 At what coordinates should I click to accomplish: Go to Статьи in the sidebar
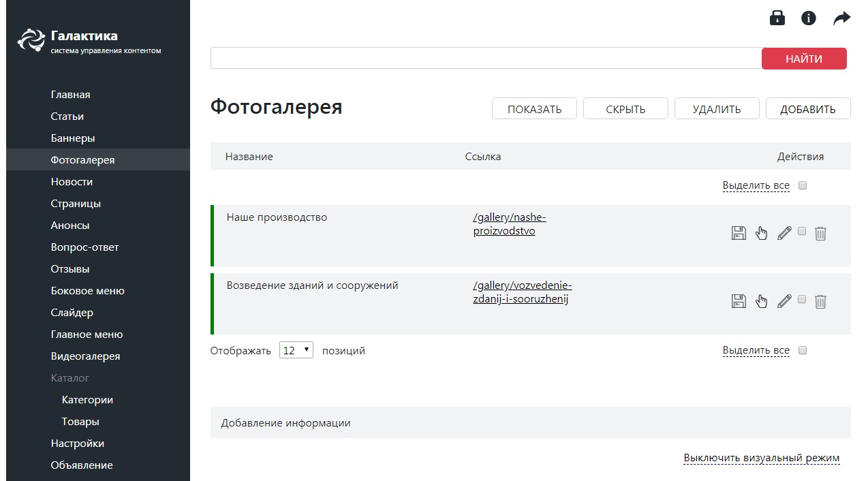pos(67,117)
